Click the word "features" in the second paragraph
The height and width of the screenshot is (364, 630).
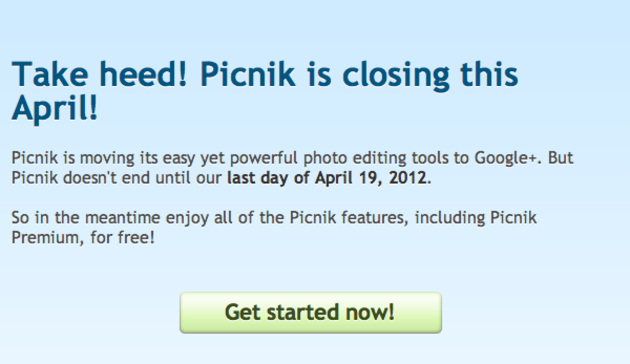point(372,217)
